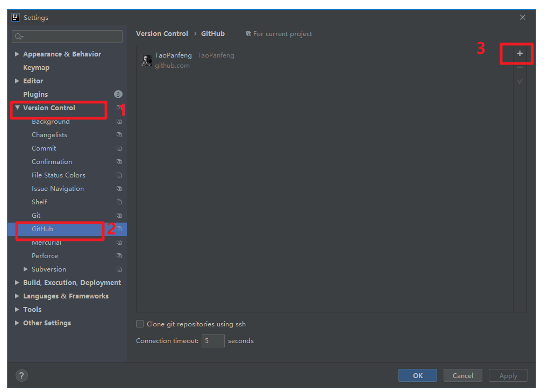Viewport: 549px width, 392px height.
Task: Click the project-level icon beside Issue Navigation
Action: point(119,188)
